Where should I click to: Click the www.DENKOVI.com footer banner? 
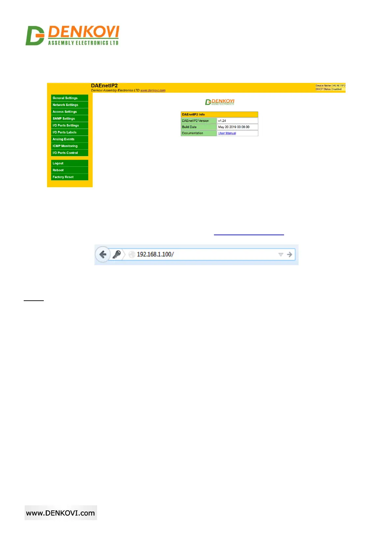click(x=61, y=513)
